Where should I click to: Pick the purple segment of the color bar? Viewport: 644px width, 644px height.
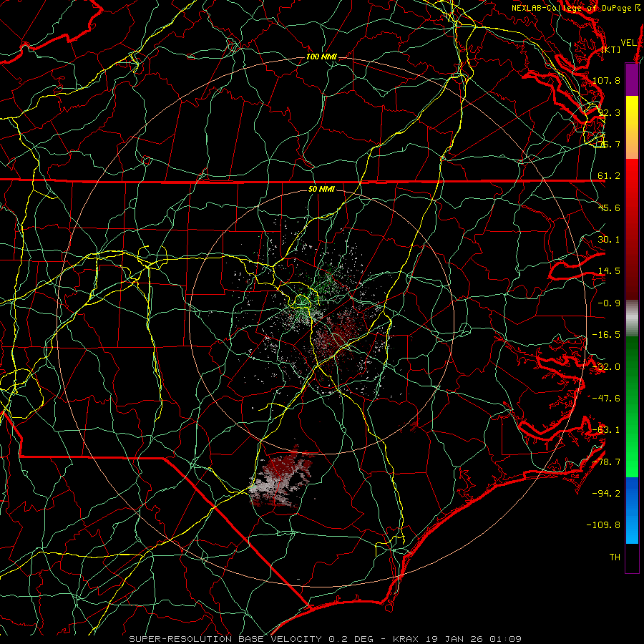pyautogui.click(x=632, y=79)
